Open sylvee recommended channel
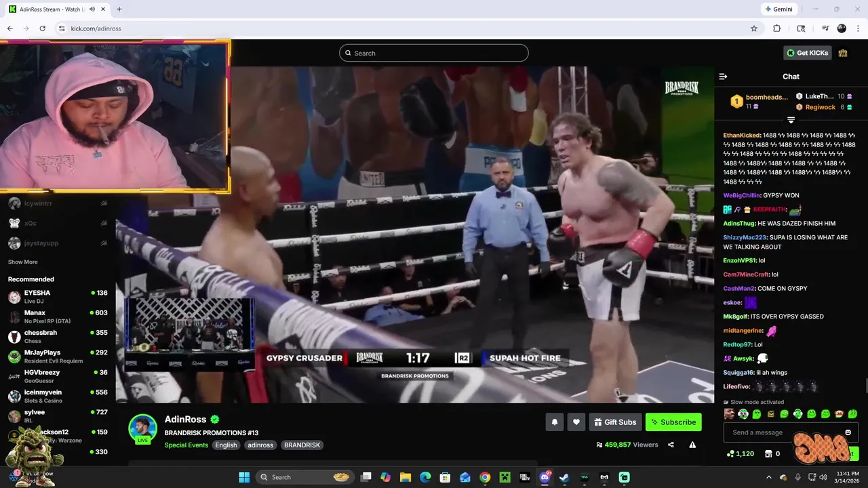This screenshot has width=868, height=488. pyautogui.click(x=58, y=416)
